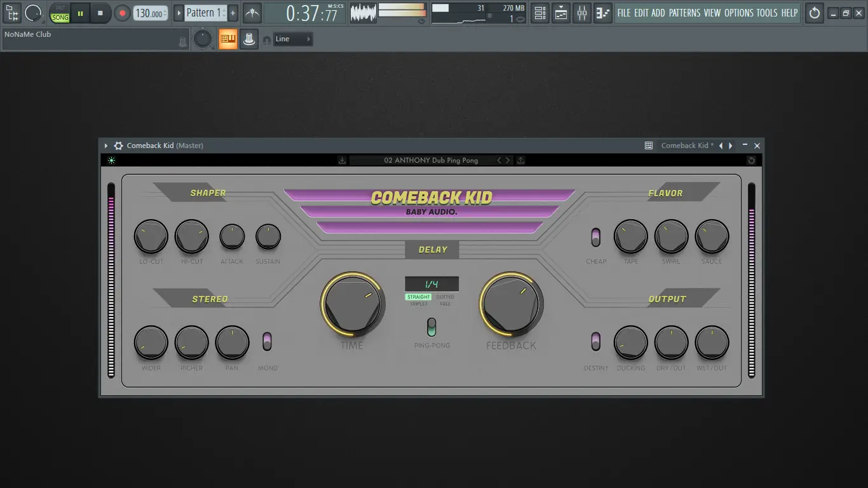This screenshot has width=868, height=488.
Task: Toggle the CHEAP switch in Flavor section
Action: pos(595,237)
